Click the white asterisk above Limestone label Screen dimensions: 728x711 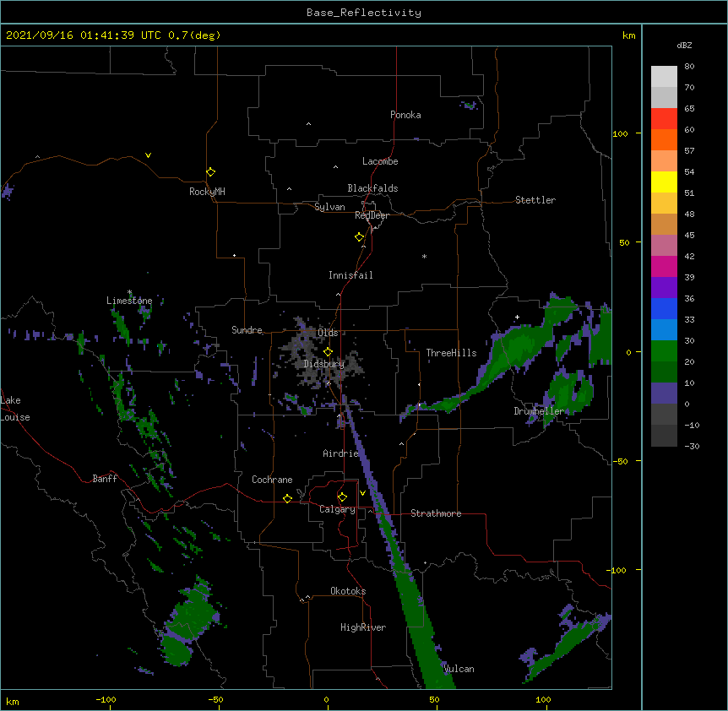click(x=129, y=292)
